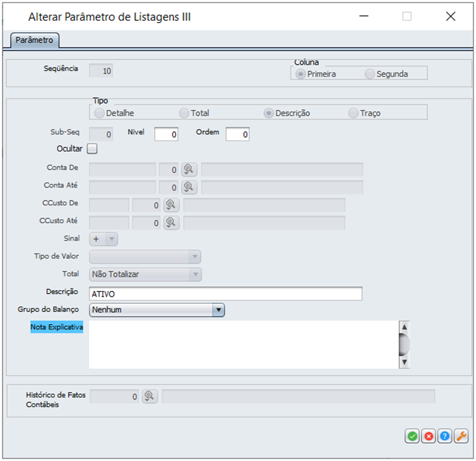Click the green confirm checkmark icon
Image resolution: width=476 pixels, height=461 pixels.
coord(412,436)
